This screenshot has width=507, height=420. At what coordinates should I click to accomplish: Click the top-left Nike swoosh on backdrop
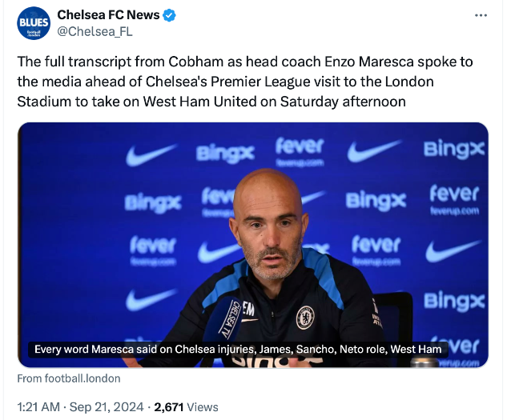tap(151, 154)
